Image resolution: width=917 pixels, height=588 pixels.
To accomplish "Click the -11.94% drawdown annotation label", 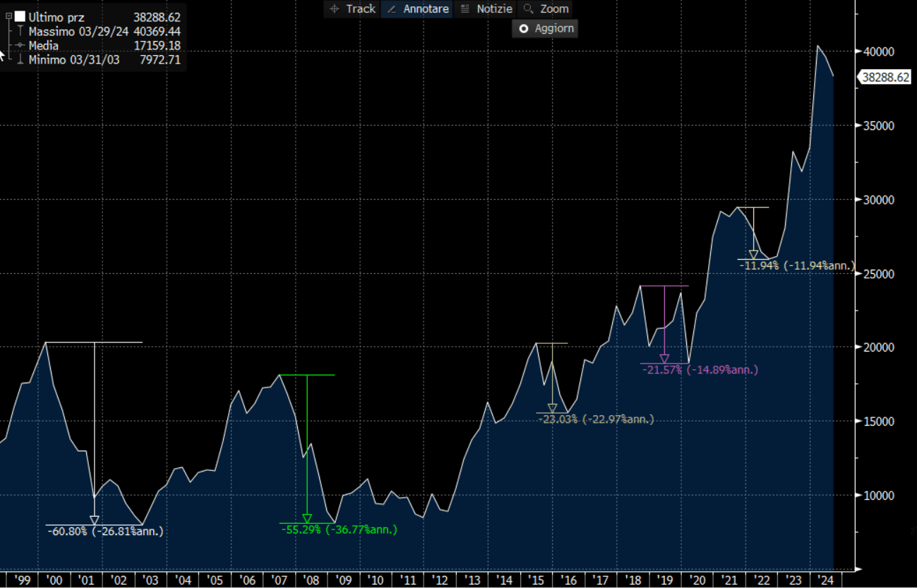I will pyautogui.click(x=797, y=265).
